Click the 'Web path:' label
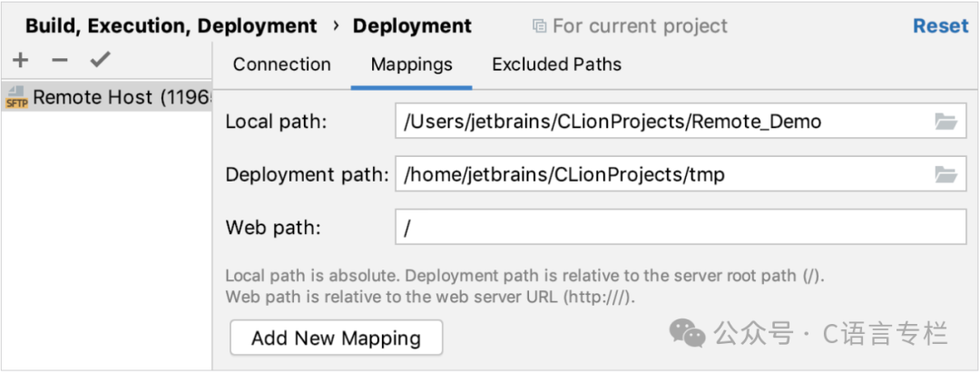Screen dimensions: 980x373 [x=272, y=228]
